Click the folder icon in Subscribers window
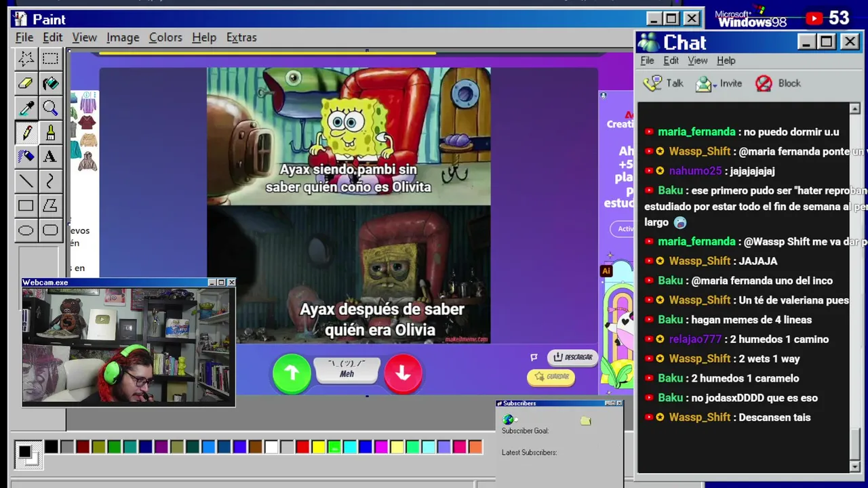The width and height of the screenshot is (868, 488). tap(586, 421)
